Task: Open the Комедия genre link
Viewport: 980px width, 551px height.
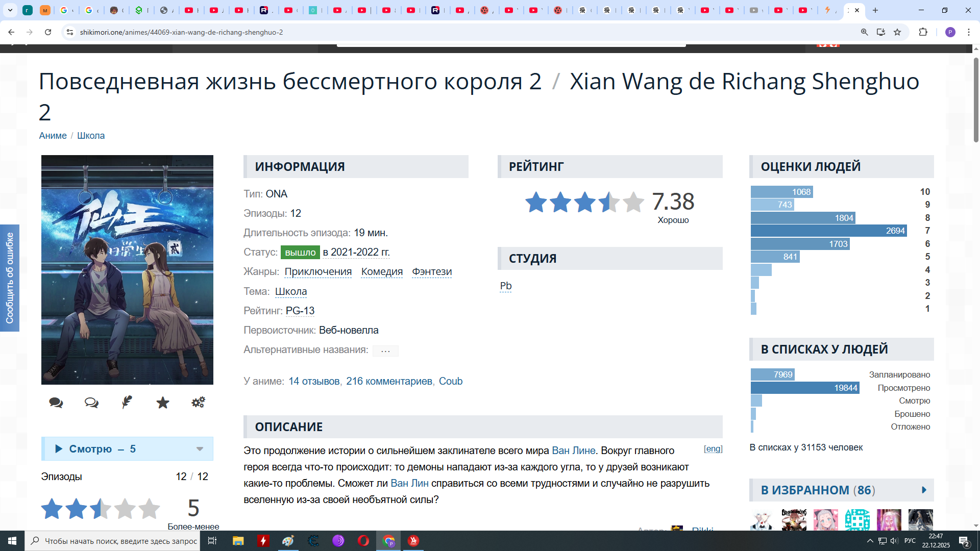Action: [382, 272]
